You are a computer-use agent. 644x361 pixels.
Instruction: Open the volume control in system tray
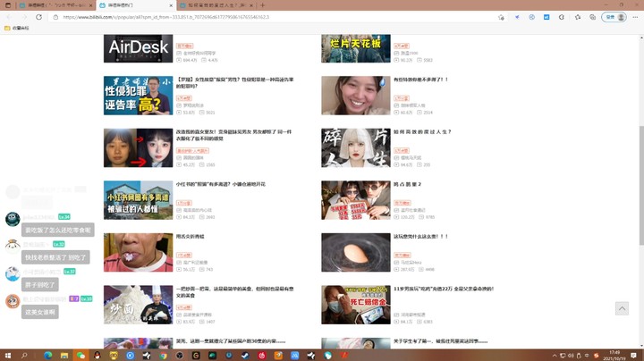(x=571, y=356)
